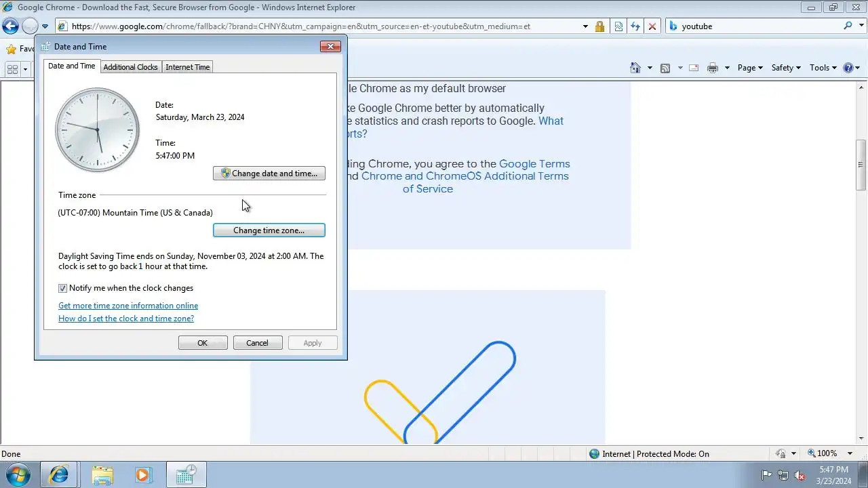868x488 pixels.
Task: Click the RSS Feeds icon in command bar
Action: click(665, 68)
